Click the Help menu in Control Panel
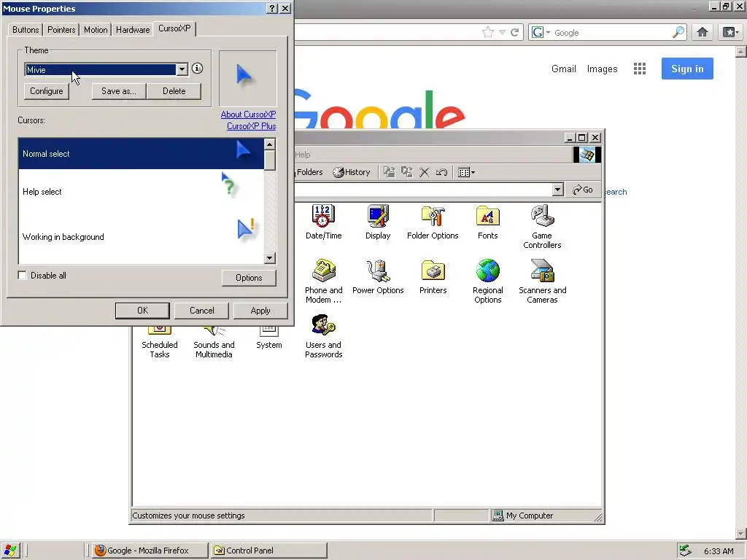This screenshot has width=747, height=560. [303, 155]
